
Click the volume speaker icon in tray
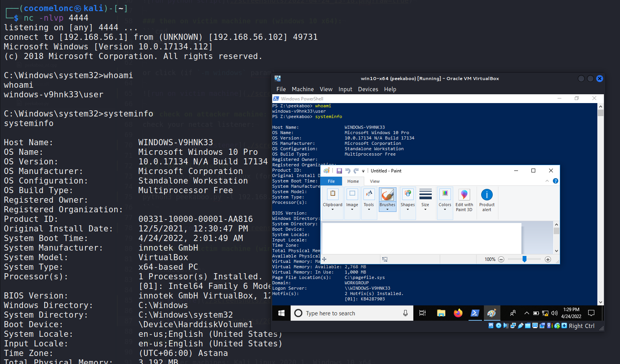pos(554,313)
